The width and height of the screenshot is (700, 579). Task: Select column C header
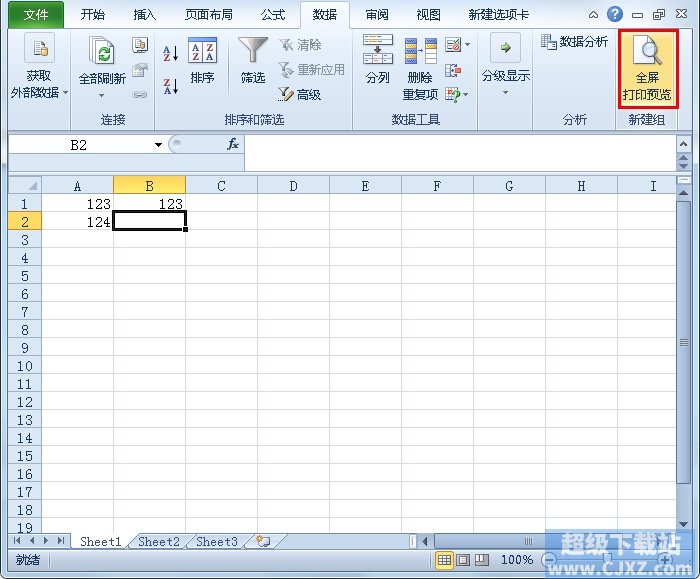pyautogui.click(x=221, y=186)
